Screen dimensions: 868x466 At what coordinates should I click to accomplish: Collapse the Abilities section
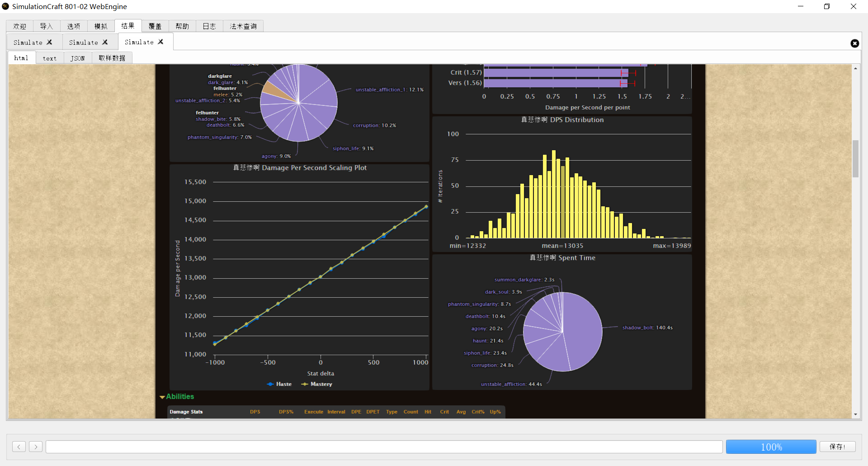(x=176, y=397)
